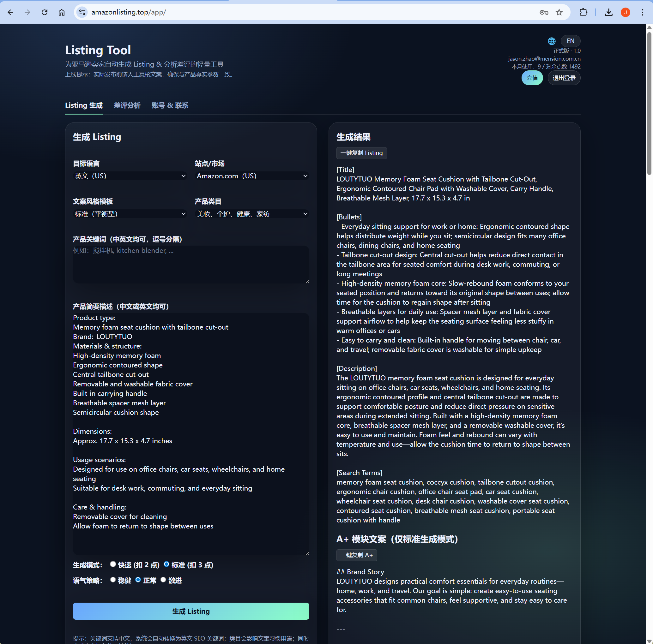Choose the 稳健 tone strategy
Viewport: 653px width, 644px height.
[113, 580]
